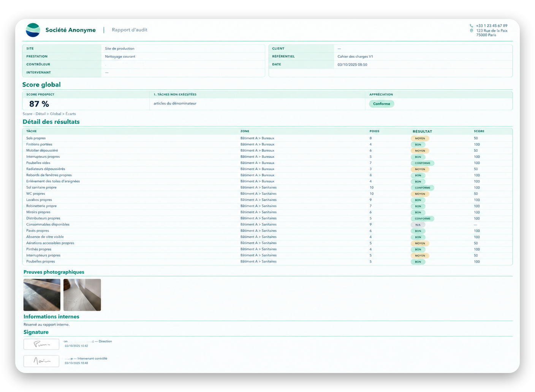Click the ZONE column header
535x392 pixels.
[245, 131]
